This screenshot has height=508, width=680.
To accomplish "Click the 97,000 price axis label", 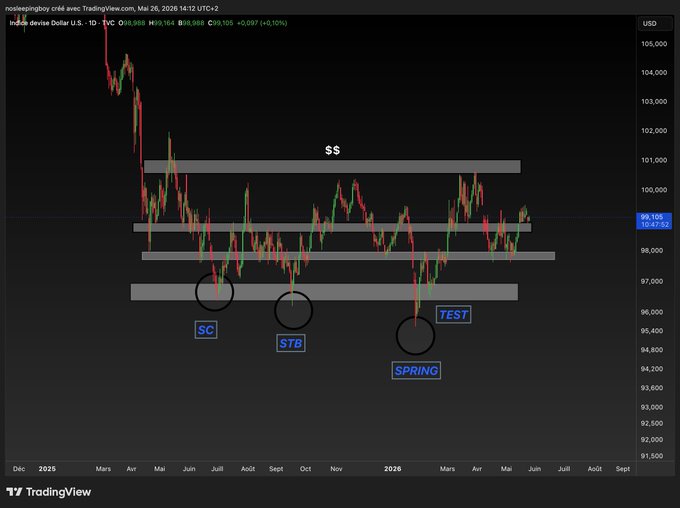I will [x=652, y=281].
